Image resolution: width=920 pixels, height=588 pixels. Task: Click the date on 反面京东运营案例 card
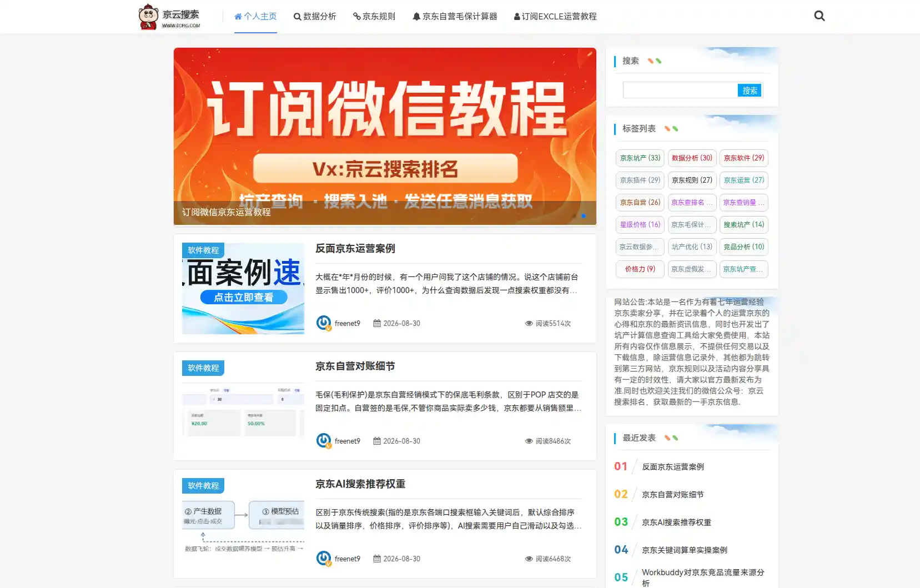(x=397, y=324)
